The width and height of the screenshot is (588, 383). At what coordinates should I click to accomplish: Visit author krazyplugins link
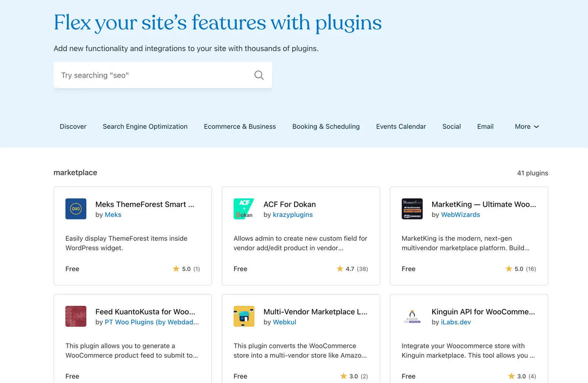[x=293, y=215]
